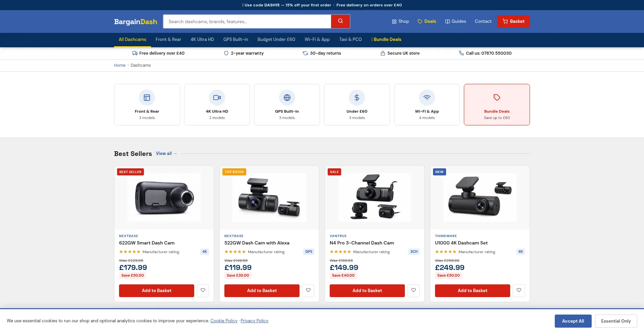Click the TOP RATED badge
Image resolution: width=644 pixels, height=333 pixels.
(x=234, y=172)
